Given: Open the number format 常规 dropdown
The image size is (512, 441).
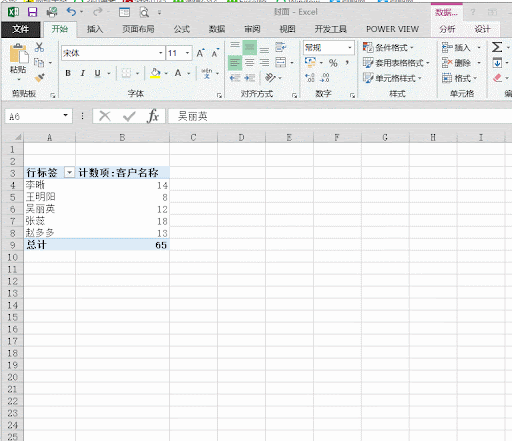Looking at the screenshot, I should 350,48.
